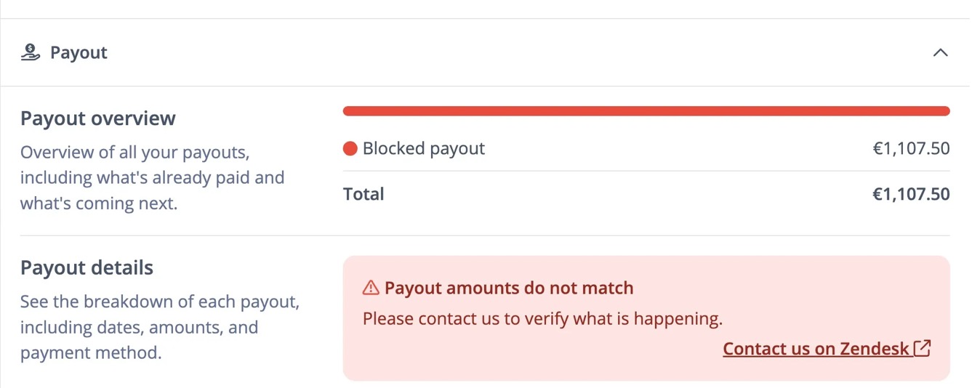Image resolution: width=980 pixels, height=388 pixels.
Task: Click the Payout overview heading
Action: click(x=98, y=118)
